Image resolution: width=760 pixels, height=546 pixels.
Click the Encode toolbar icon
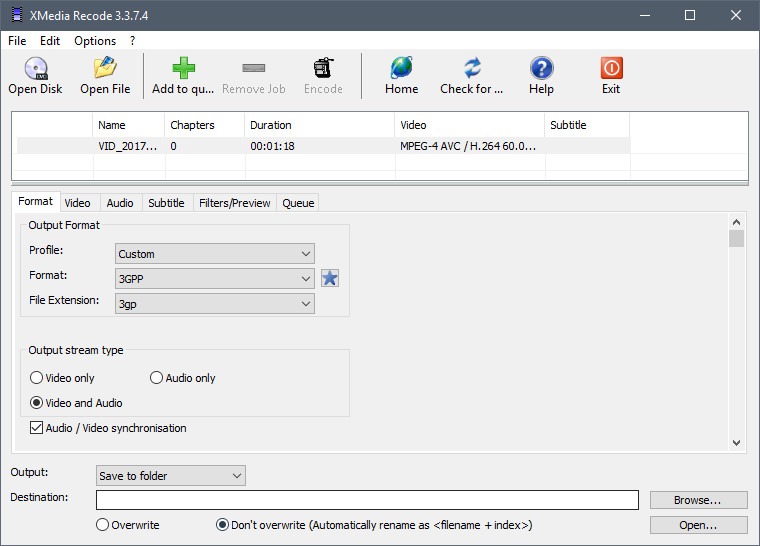click(x=323, y=69)
